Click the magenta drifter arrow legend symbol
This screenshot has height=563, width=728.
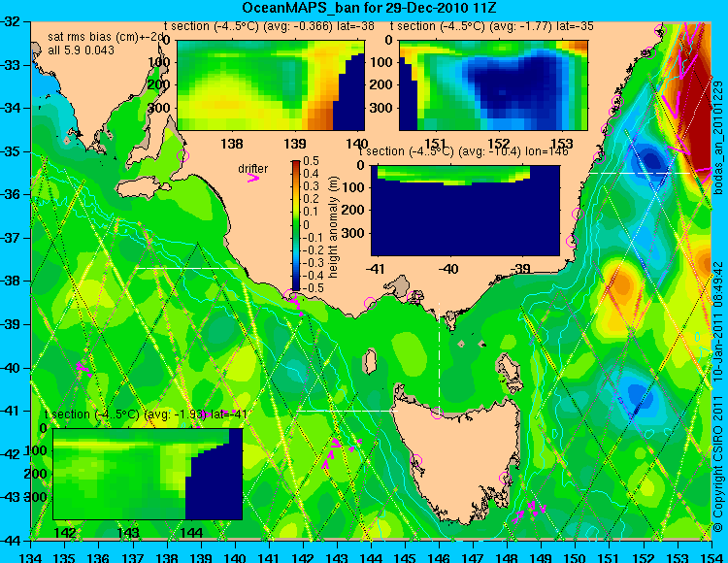tap(253, 179)
